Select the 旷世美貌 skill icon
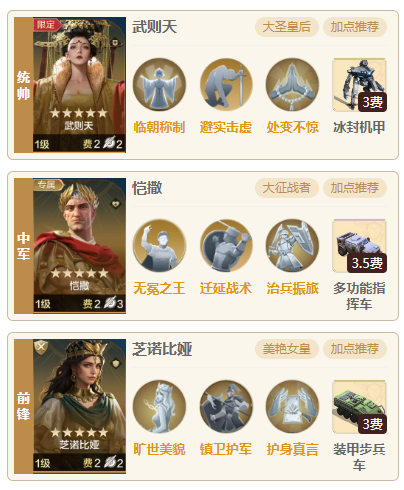This screenshot has width=404, height=490. 159,407
